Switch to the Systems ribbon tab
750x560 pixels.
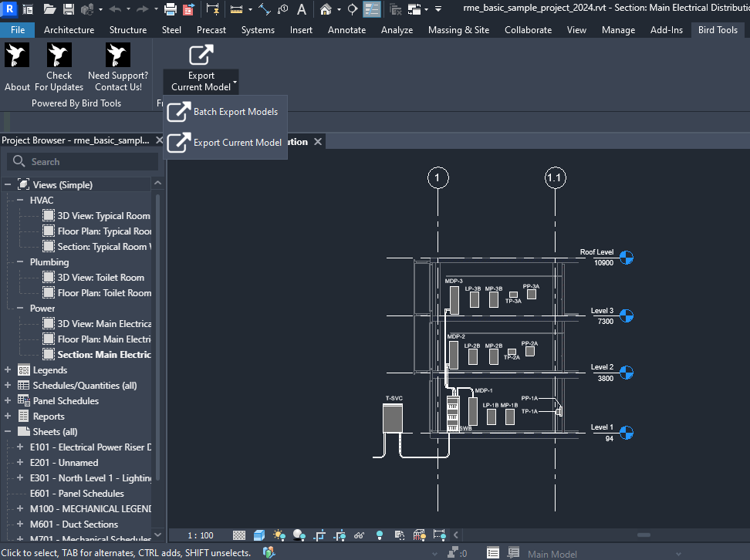pos(258,30)
